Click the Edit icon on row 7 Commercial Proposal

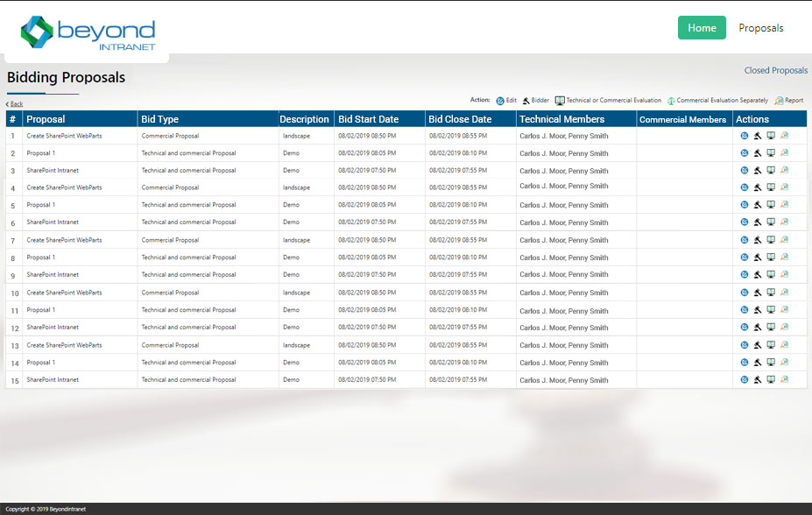click(745, 239)
